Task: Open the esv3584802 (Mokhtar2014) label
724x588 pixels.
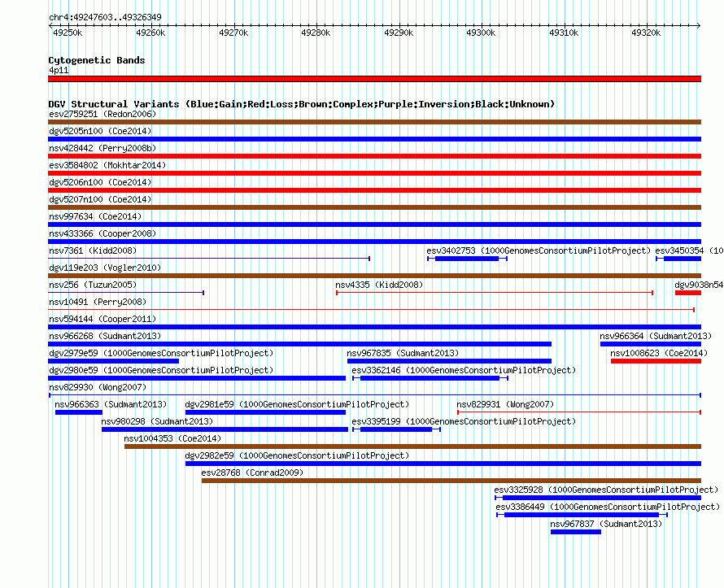Action: click(x=107, y=165)
